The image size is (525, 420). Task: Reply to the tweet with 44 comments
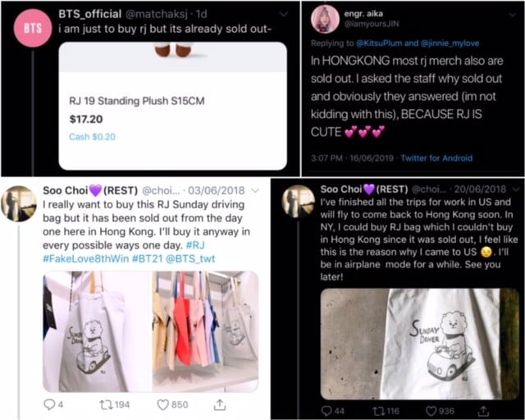tap(326, 411)
